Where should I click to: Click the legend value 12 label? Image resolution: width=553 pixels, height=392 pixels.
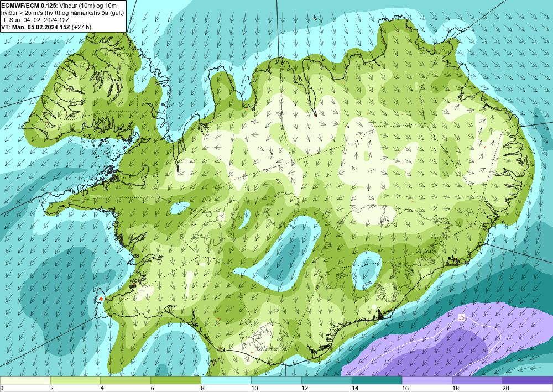pos(305,388)
